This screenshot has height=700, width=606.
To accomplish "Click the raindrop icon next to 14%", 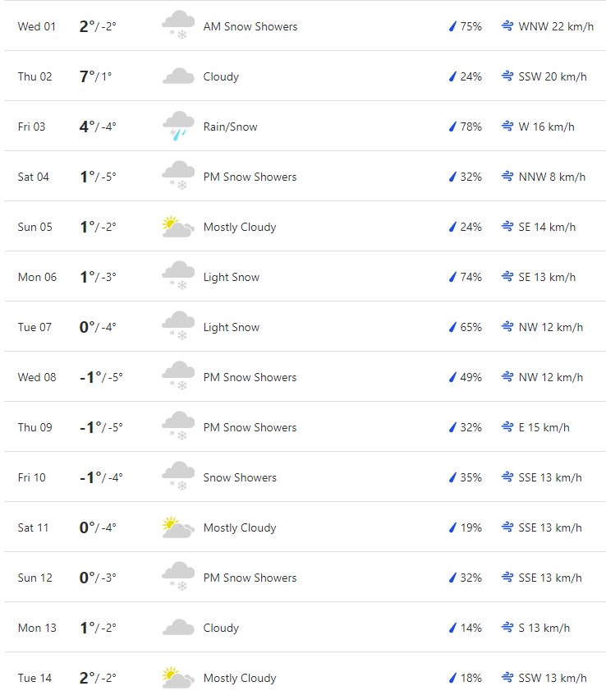I will click(452, 628).
